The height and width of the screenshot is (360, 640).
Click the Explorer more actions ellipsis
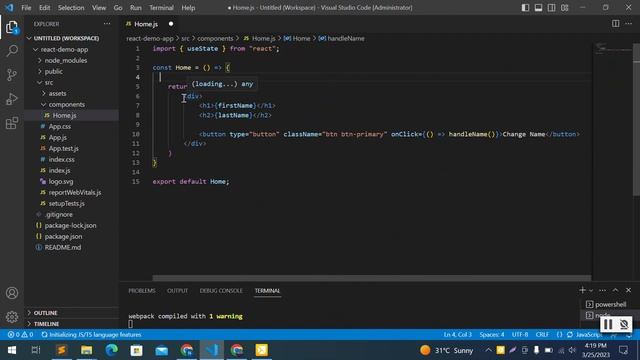(x=107, y=24)
